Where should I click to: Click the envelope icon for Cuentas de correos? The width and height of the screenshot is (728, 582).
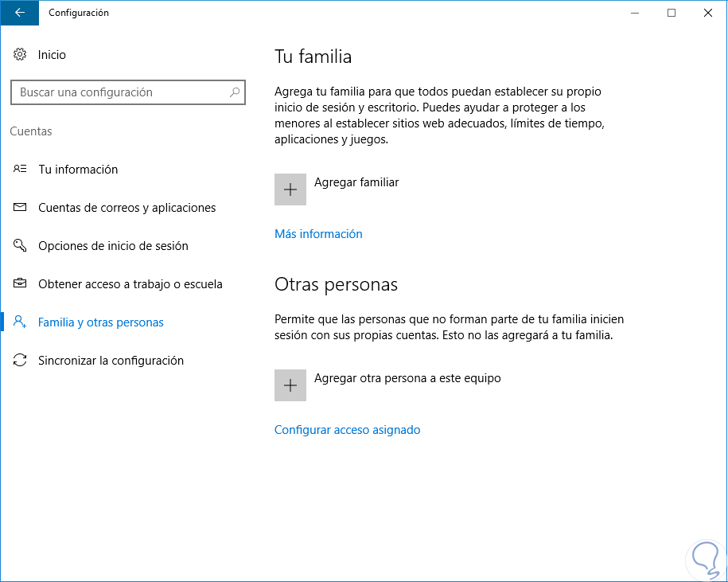pyautogui.click(x=21, y=208)
